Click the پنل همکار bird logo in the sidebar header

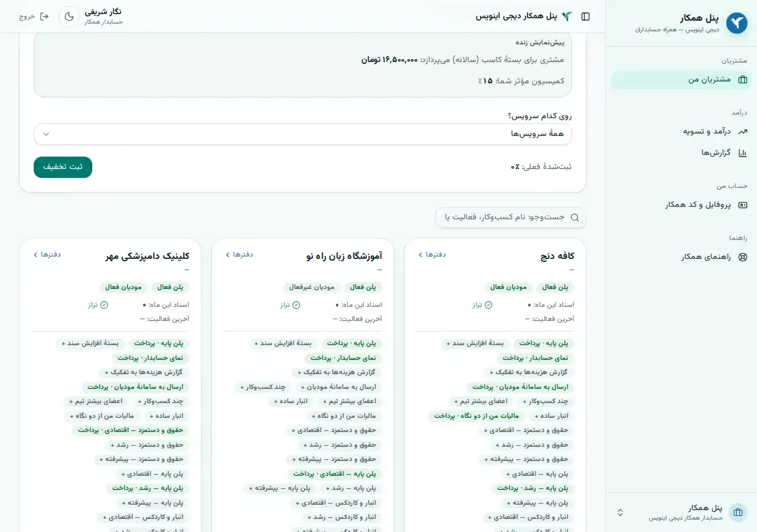pyautogui.click(x=736, y=23)
